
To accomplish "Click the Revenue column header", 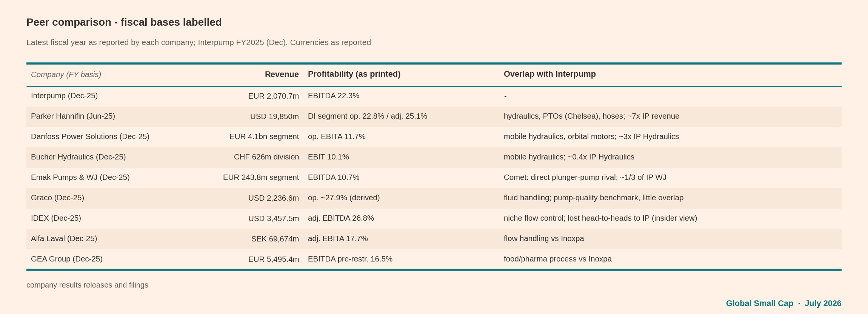I will point(282,74).
